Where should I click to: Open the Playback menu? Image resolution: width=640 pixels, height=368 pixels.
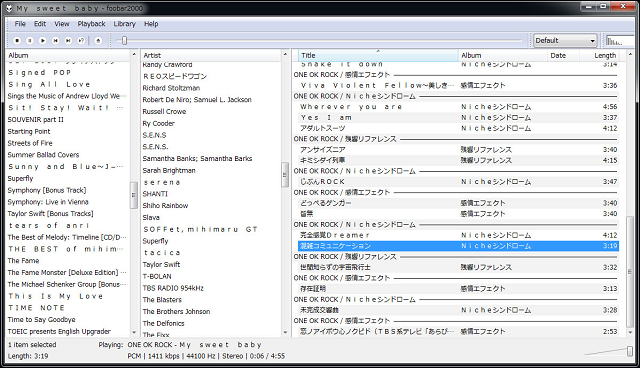click(91, 24)
